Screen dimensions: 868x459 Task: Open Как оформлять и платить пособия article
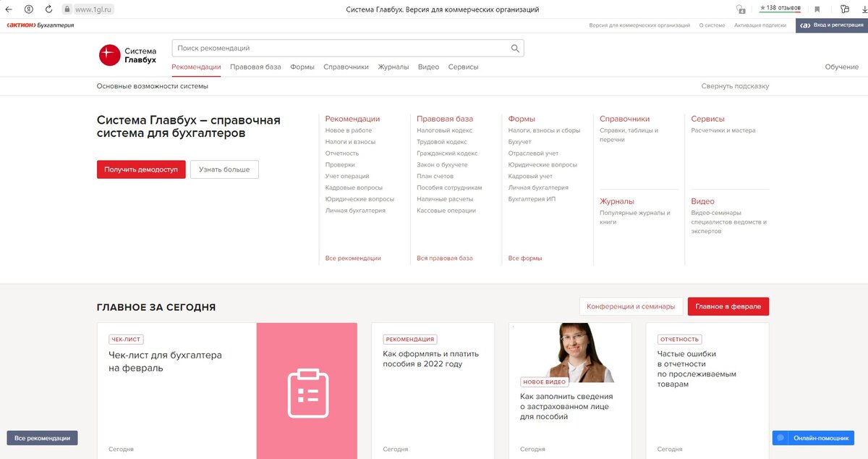point(433,359)
